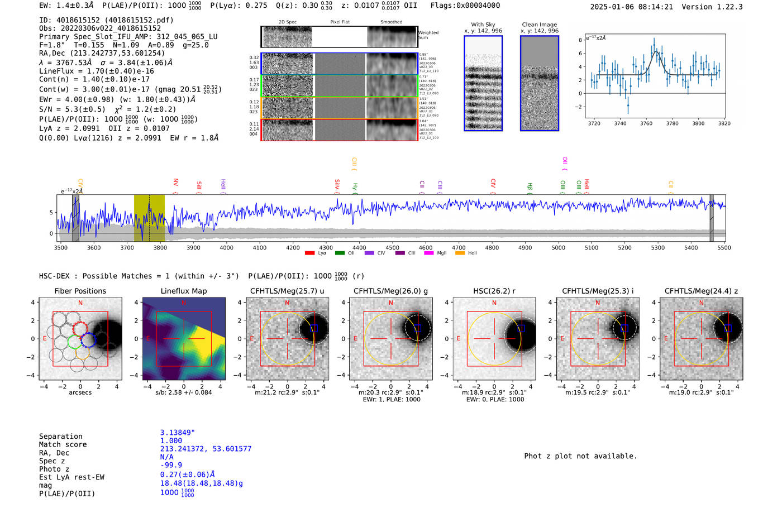Open the CFHTLS/Meg(25.7) u image
Image resolution: width=782 pixels, height=532 pixels.
287,339
